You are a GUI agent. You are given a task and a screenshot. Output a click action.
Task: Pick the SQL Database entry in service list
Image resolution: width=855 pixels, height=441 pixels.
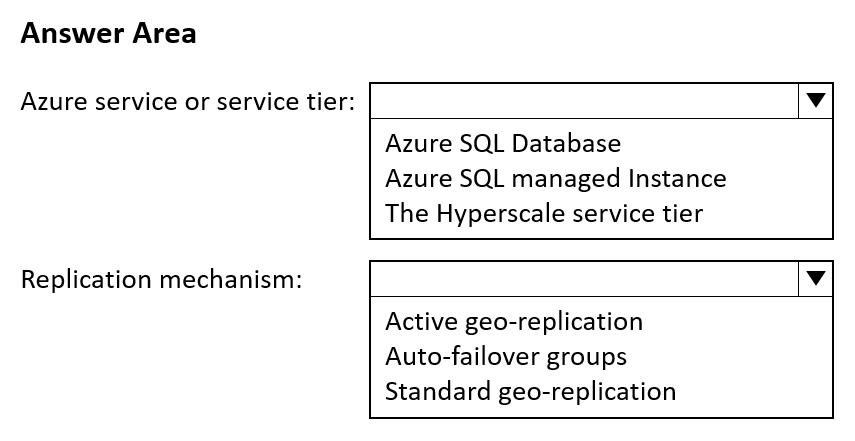[503, 143]
